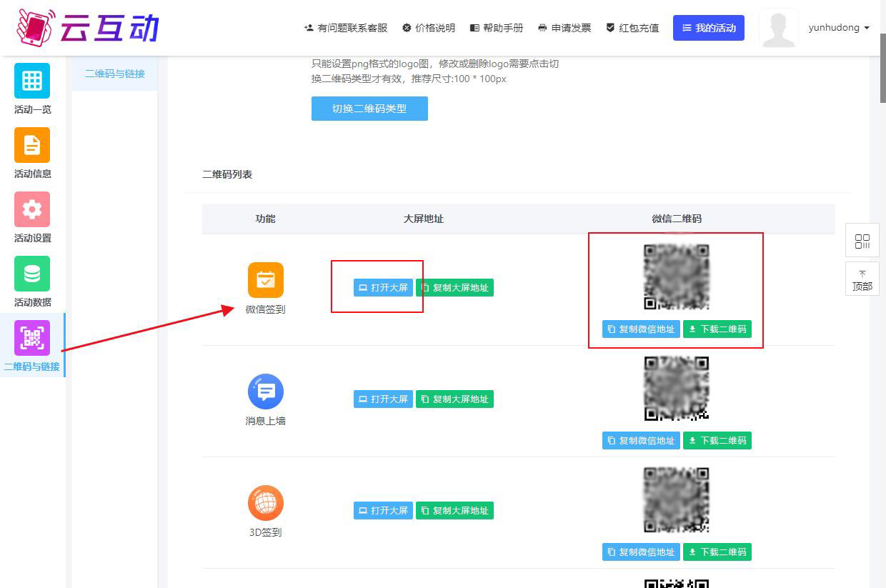Image resolution: width=886 pixels, height=588 pixels.
Task: Click the 切换二维码类型 button
Action: pos(369,109)
